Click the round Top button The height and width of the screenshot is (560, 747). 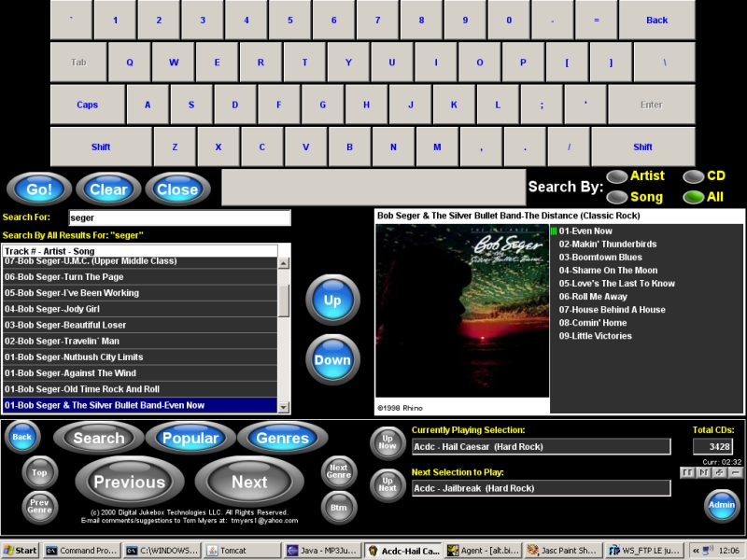[39, 473]
